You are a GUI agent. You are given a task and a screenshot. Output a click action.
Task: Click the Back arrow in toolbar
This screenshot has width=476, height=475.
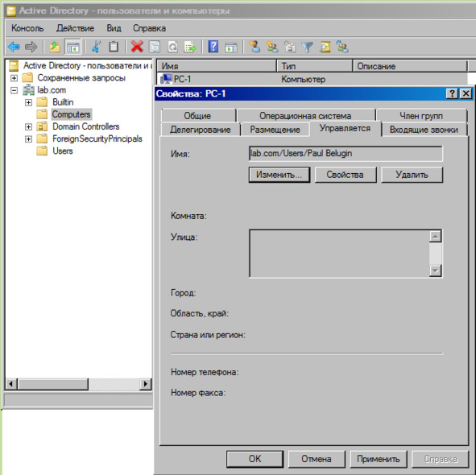pos(14,47)
